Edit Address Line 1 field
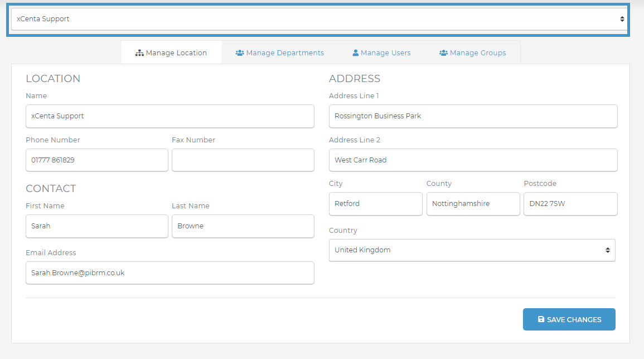The height and width of the screenshot is (359, 644). [x=473, y=116]
